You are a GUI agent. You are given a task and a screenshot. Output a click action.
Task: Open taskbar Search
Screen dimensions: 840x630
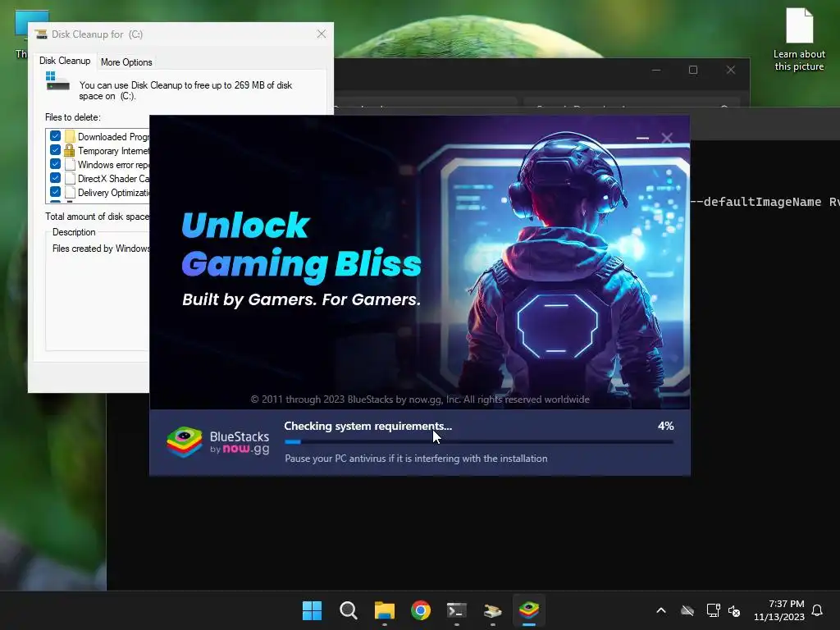pyautogui.click(x=348, y=610)
